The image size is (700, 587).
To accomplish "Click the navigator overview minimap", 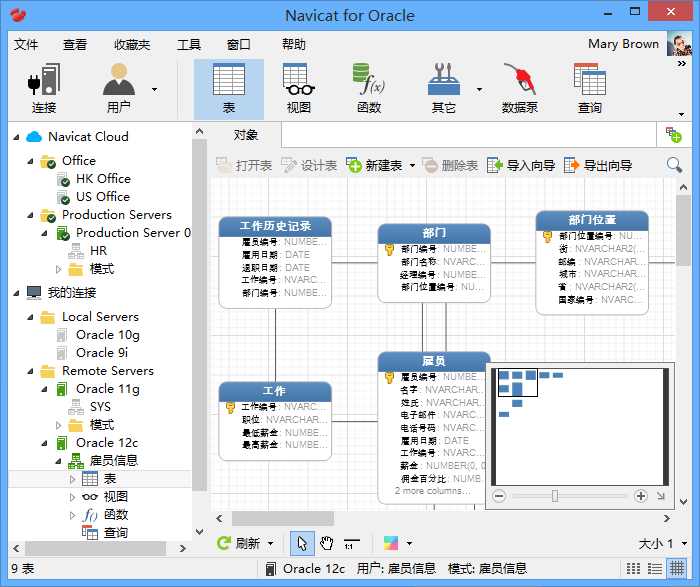I will [x=579, y=426].
